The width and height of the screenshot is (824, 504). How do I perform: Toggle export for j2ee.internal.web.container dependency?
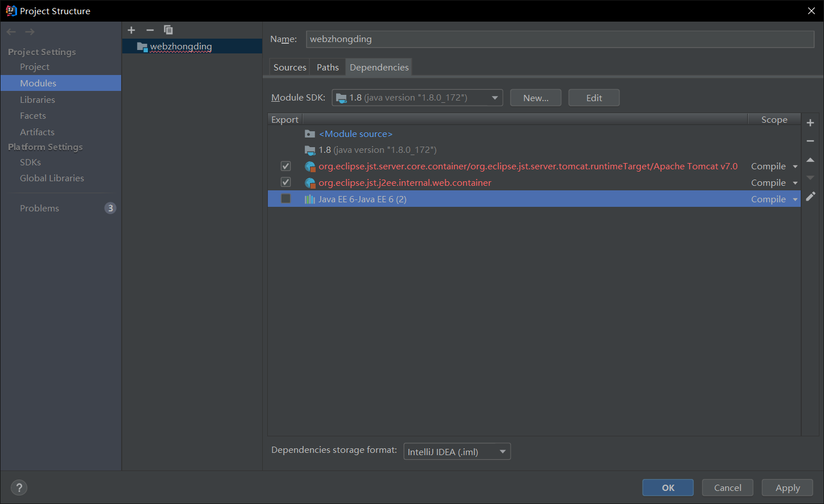[286, 182]
